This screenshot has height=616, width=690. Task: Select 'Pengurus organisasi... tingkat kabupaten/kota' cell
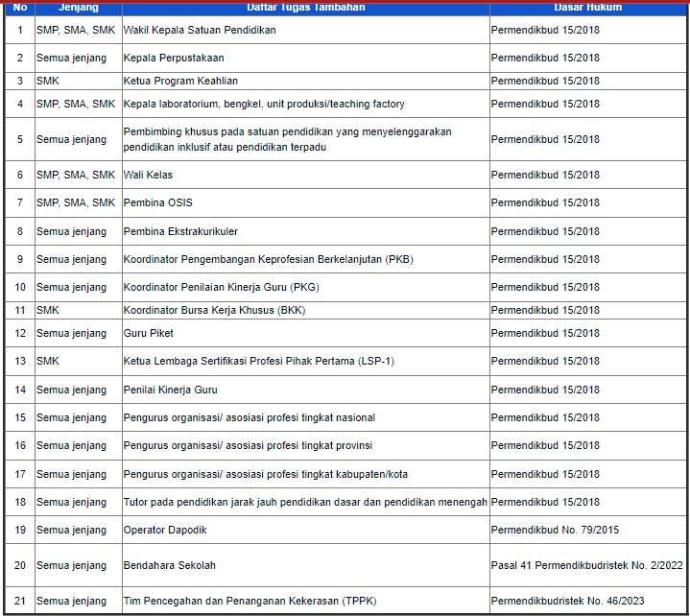point(306,474)
